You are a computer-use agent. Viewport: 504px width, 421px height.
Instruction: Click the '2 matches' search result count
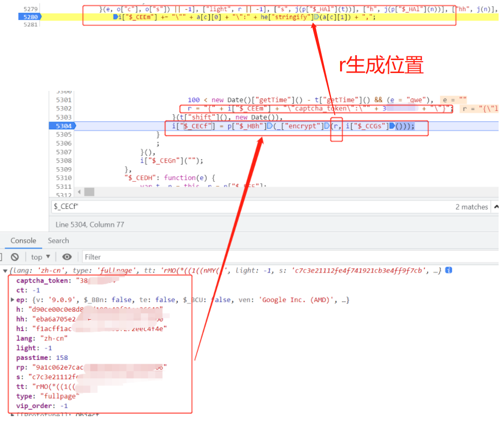pyautogui.click(x=472, y=207)
